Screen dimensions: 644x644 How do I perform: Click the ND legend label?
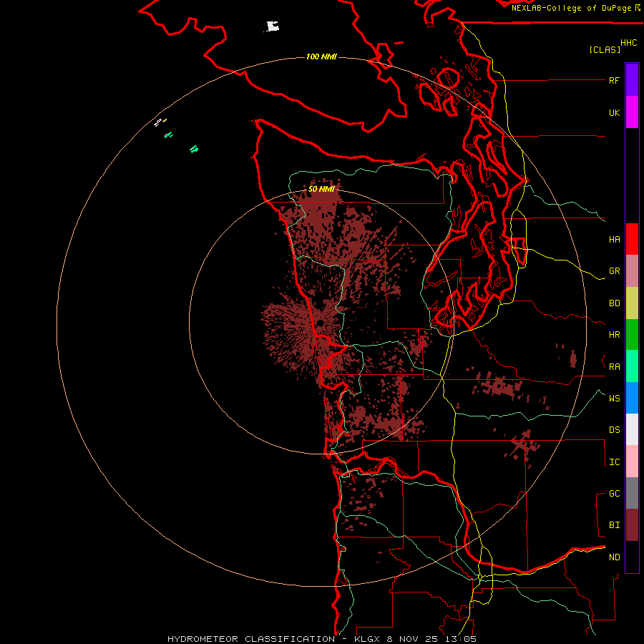pos(614,557)
